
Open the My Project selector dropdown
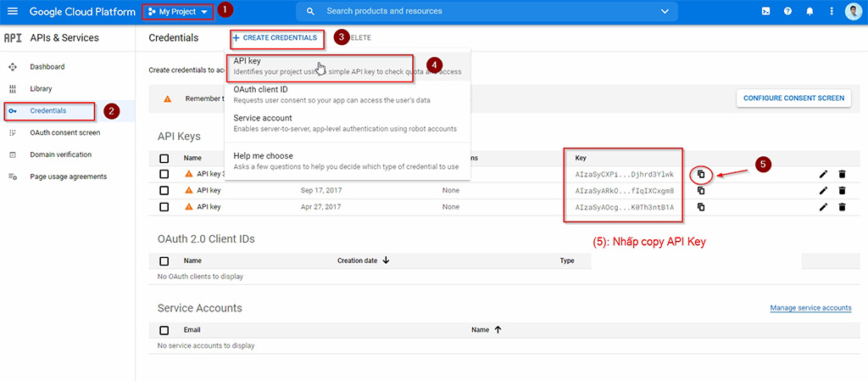click(x=177, y=11)
